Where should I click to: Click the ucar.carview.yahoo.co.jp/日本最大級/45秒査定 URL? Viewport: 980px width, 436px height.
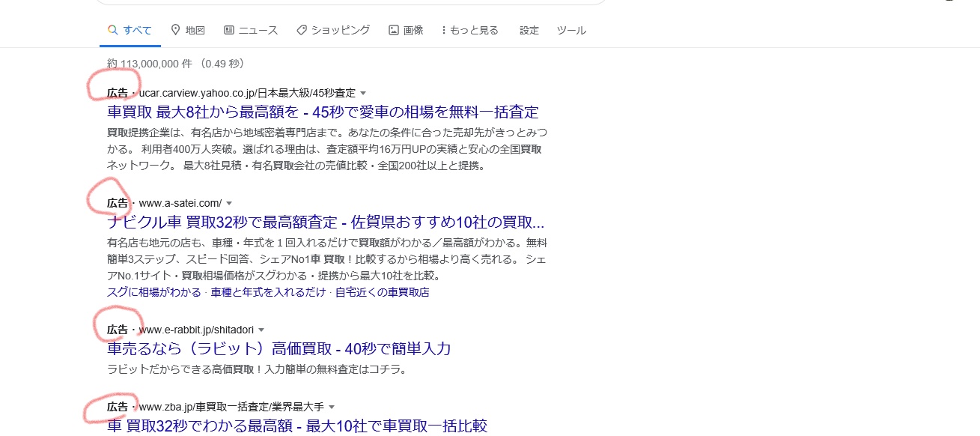coord(247,94)
